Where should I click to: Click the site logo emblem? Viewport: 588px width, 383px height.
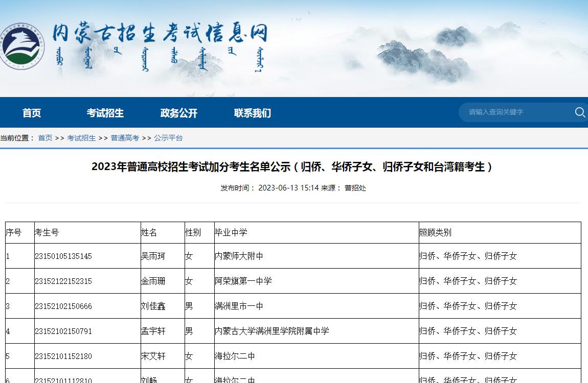[x=22, y=46]
